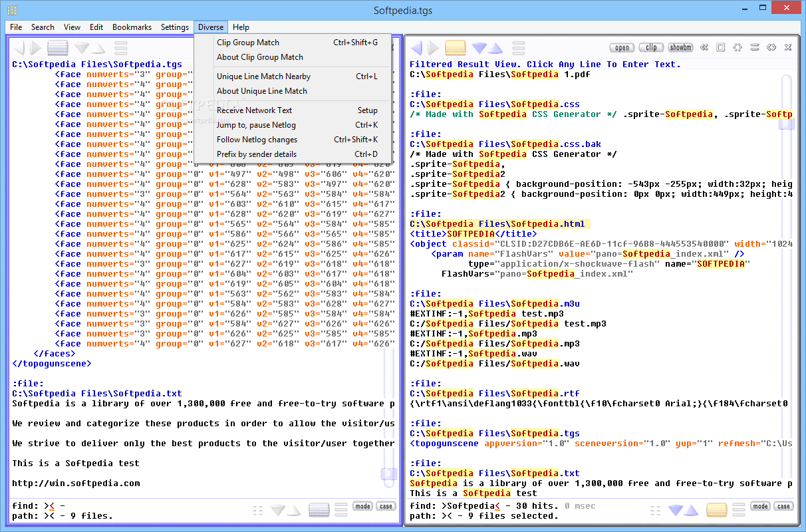The image size is (806, 532).
Task: Click the right pane vertical scrollbar thumb
Action: click(787, 124)
